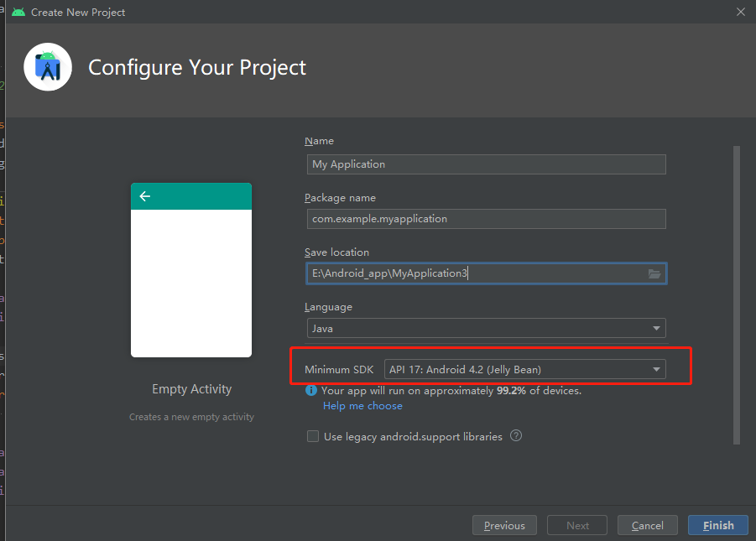Click the Help me choose link
Screen dimensions: 756x541
[362, 405]
